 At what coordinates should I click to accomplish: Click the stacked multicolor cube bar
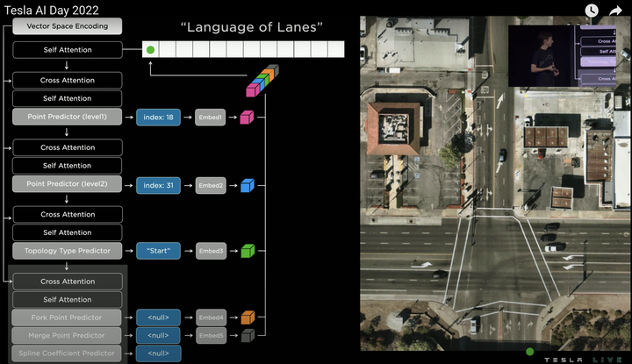click(x=262, y=81)
